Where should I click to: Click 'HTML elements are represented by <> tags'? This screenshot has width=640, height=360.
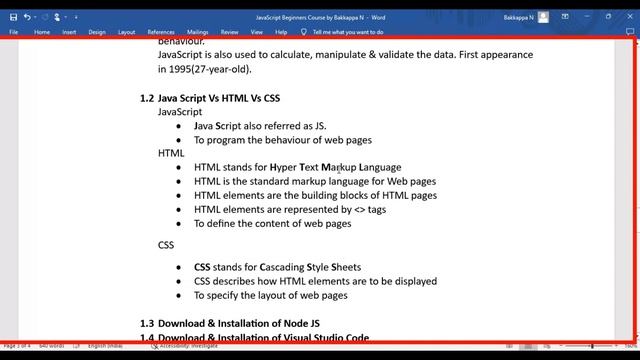coord(290,209)
